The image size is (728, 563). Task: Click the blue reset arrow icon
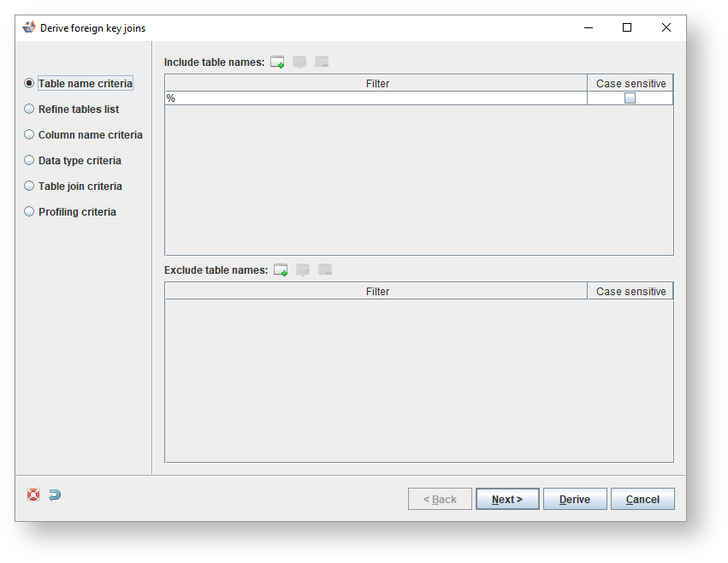[x=55, y=495]
